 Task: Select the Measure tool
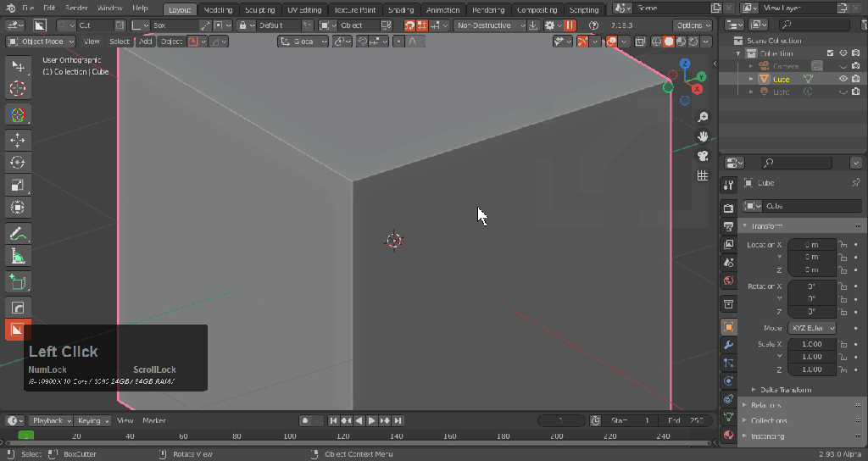tap(18, 256)
